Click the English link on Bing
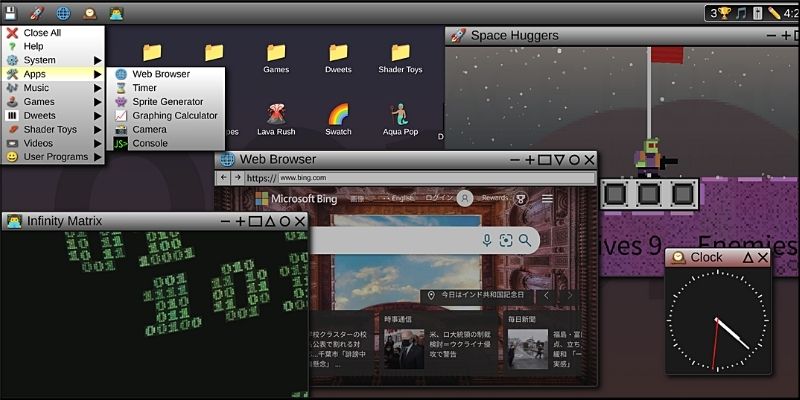 click(402, 198)
